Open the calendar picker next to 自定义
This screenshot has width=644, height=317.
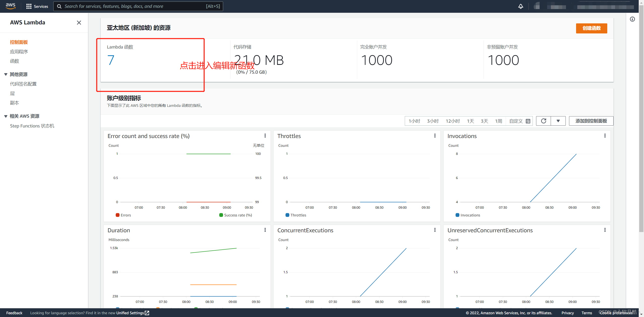tap(528, 121)
